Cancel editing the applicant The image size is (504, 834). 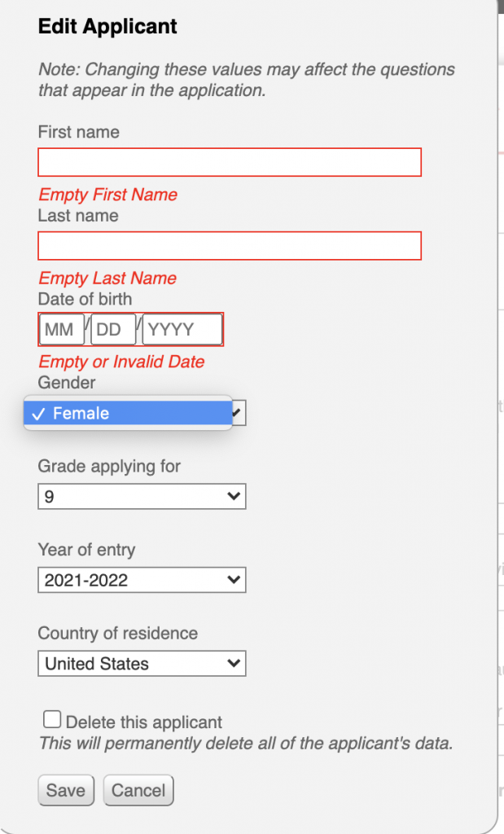coord(138,790)
